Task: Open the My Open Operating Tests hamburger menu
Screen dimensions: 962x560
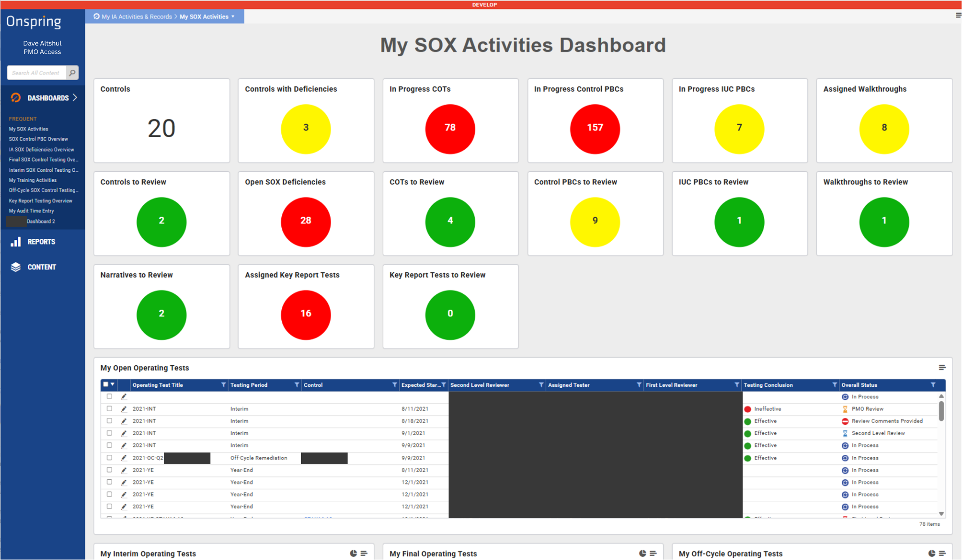Action: point(942,368)
